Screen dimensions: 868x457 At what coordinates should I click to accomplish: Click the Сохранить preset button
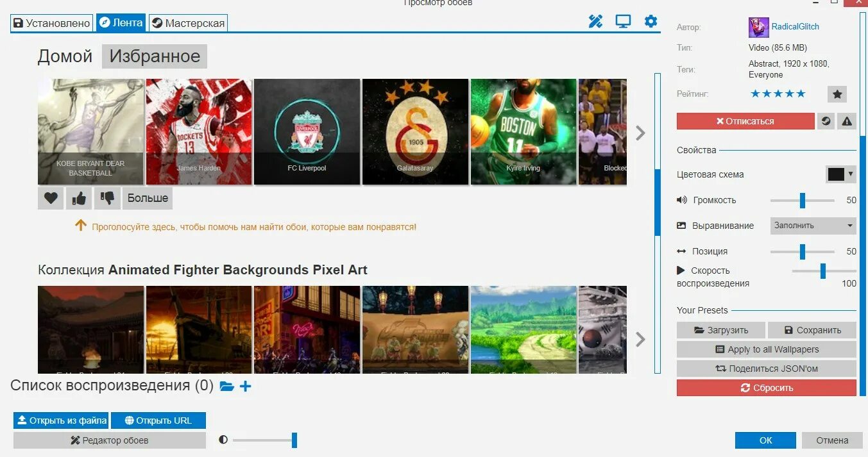coord(812,330)
